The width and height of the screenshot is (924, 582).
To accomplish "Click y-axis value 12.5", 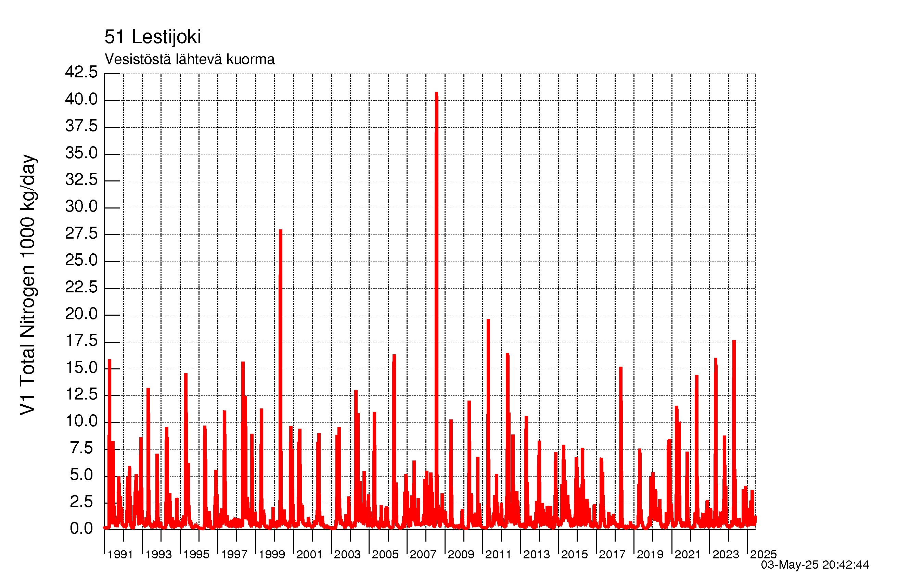I will [x=81, y=394].
